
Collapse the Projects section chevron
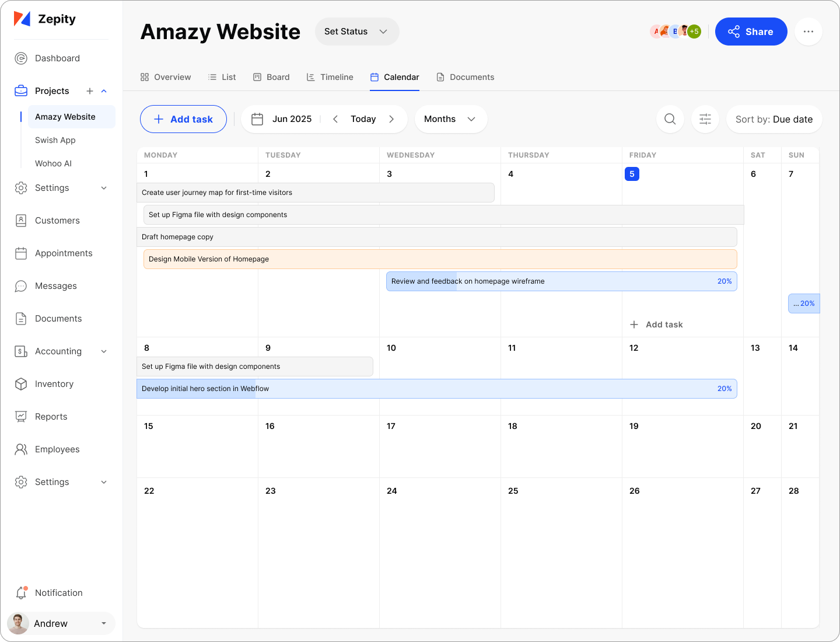click(x=104, y=91)
